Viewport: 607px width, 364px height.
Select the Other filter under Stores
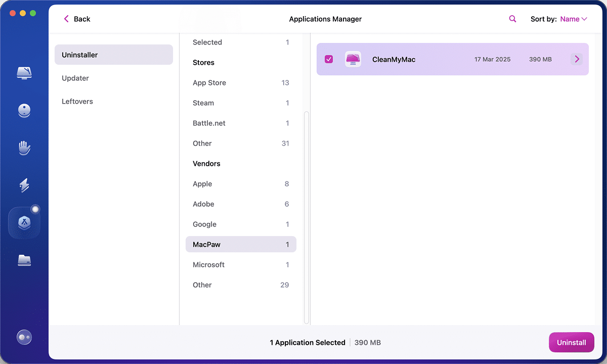pyautogui.click(x=241, y=144)
